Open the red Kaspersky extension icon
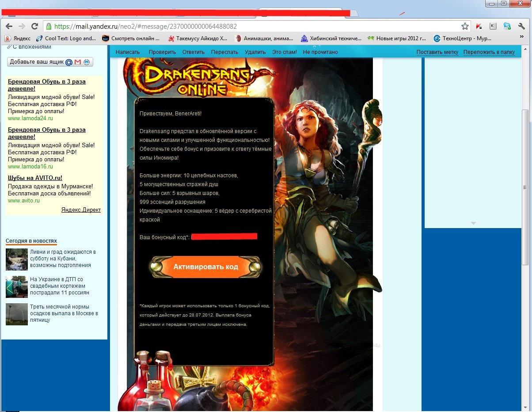The image size is (532, 412). tap(479, 26)
